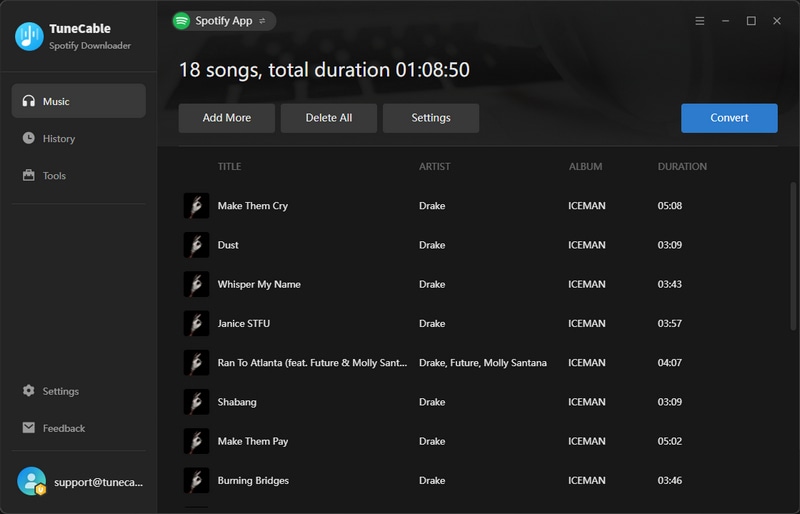
Task: Click the Ran To Atlanta album thumbnail
Action: pyautogui.click(x=196, y=363)
